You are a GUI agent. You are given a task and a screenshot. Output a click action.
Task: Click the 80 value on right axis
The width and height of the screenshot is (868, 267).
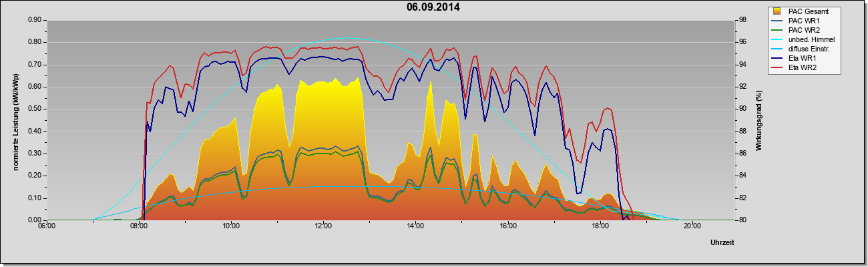736,220
